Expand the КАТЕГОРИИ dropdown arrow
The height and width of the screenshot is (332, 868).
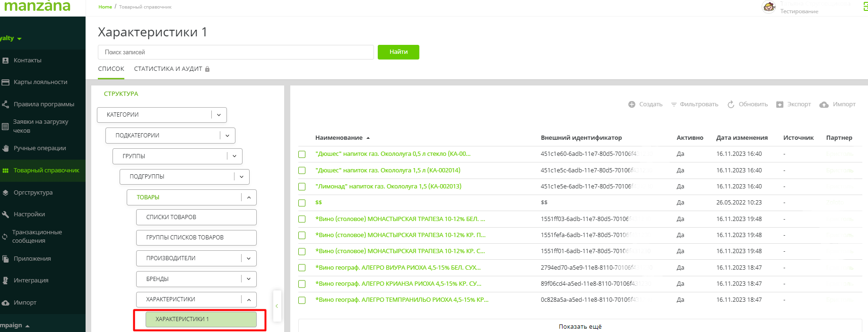pos(219,115)
